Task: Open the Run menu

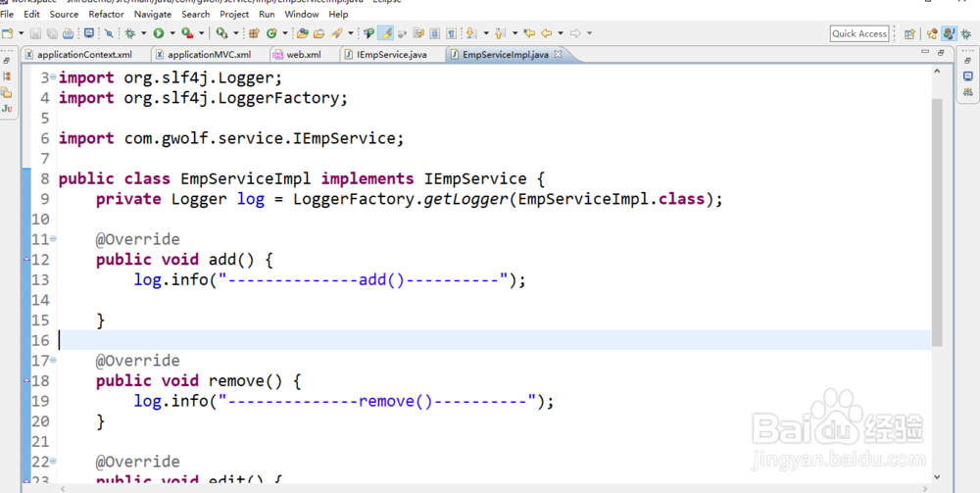Action: 267,14
